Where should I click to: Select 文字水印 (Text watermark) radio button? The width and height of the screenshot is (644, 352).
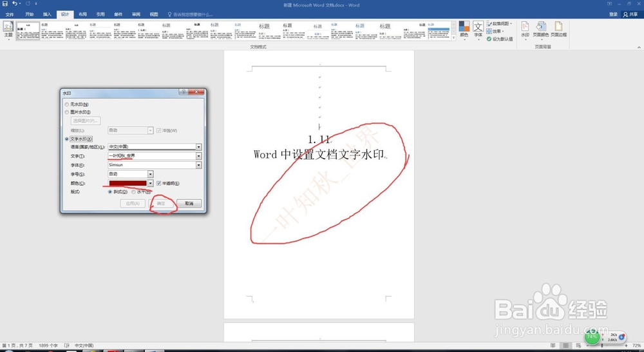(x=66, y=139)
